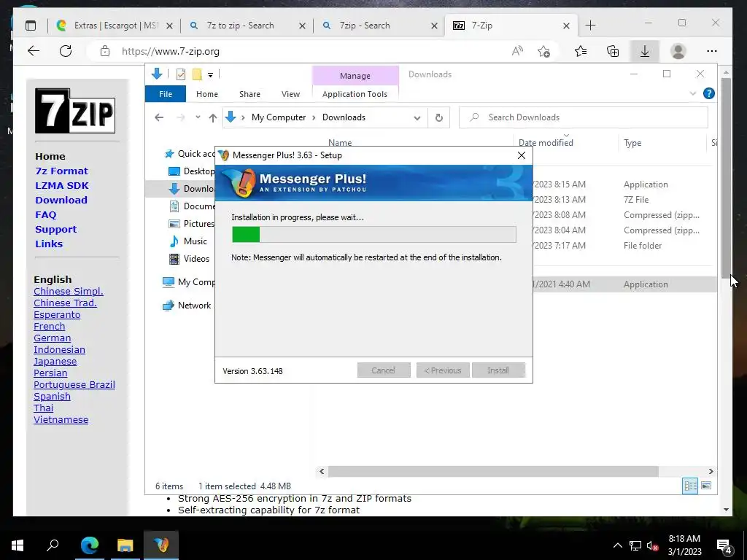
Task: Open Edge Collections icon
Action: click(613, 52)
